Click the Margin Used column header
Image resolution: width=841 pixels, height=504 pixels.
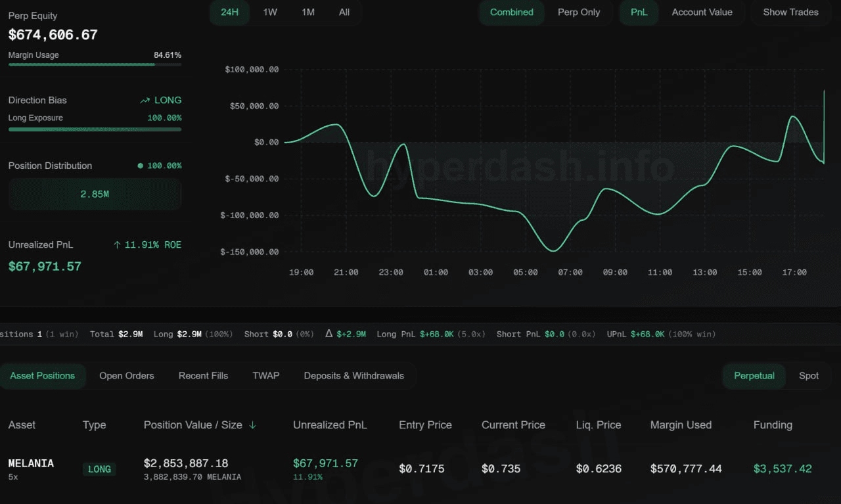pos(681,425)
